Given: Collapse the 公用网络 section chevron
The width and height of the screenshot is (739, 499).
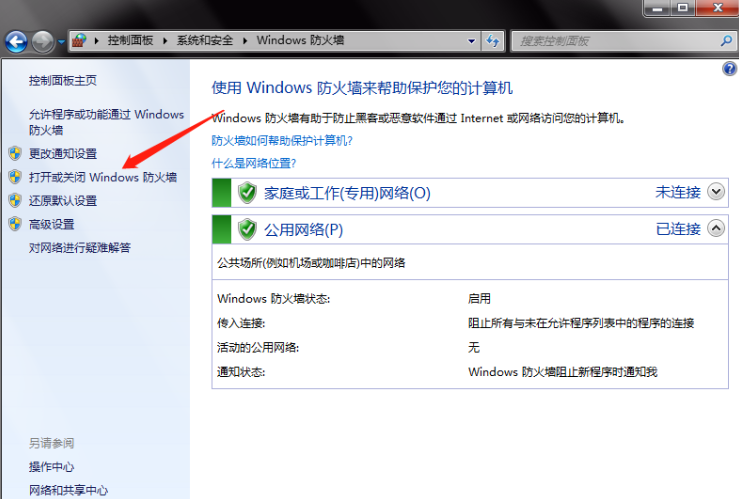Looking at the screenshot, I should (716, 229).
